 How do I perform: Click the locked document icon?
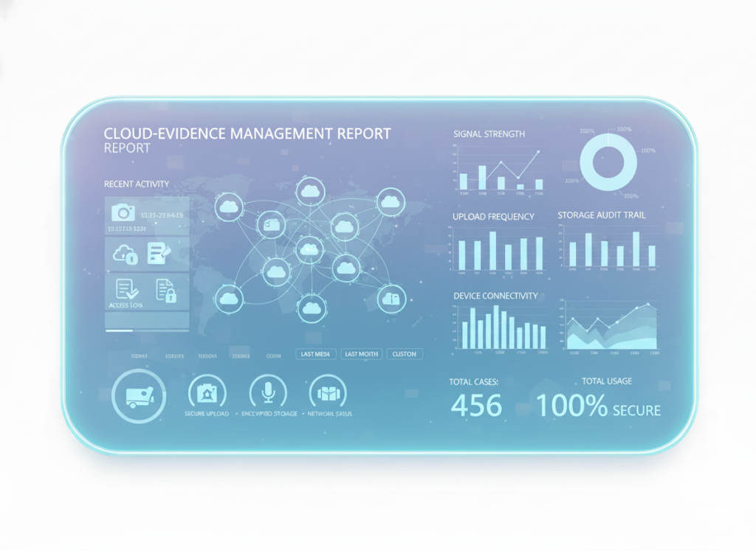coord(166,290)
